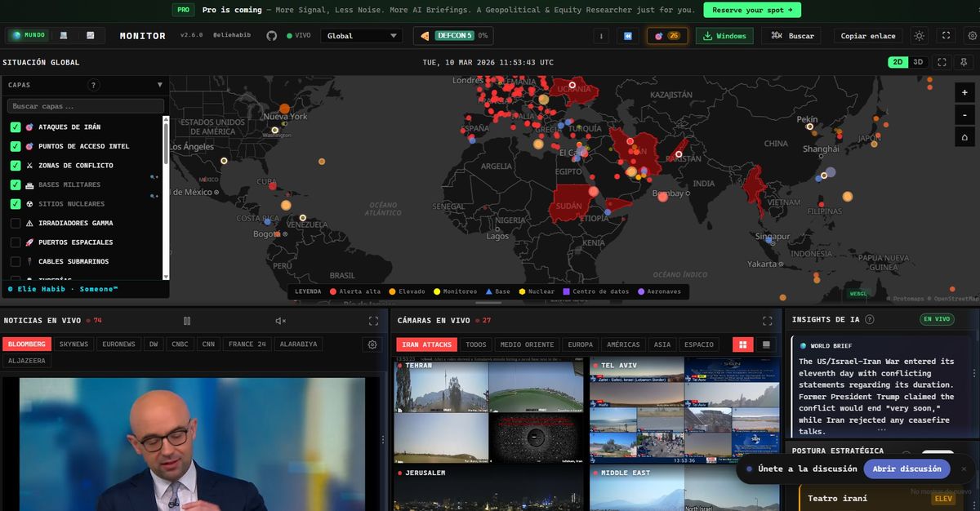This screenshot has height=511, width=980.
Task: Click the fullscreen icon in the top toolbar
Action: 945,35
